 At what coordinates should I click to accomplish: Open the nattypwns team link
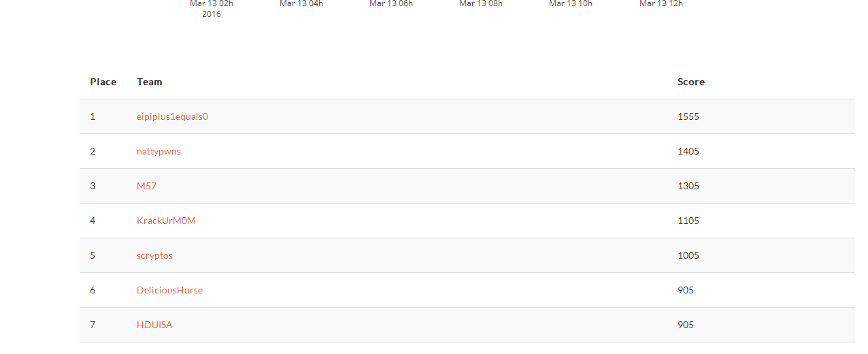coord(158,151)
